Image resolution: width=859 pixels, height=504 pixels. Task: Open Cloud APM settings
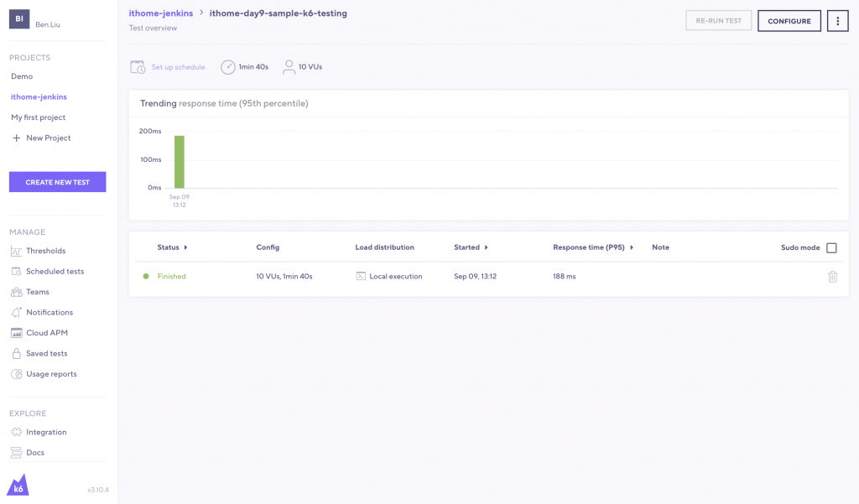click(47, 333)
